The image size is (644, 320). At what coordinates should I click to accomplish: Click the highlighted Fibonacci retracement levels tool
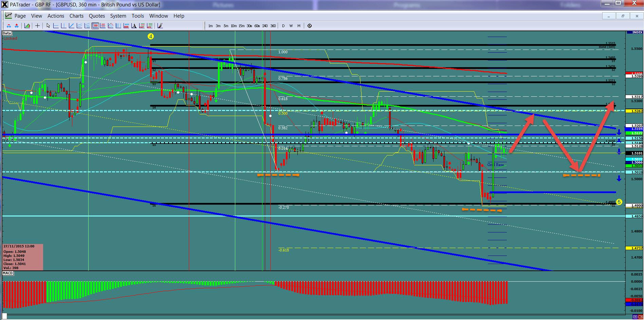click(95, 26)
